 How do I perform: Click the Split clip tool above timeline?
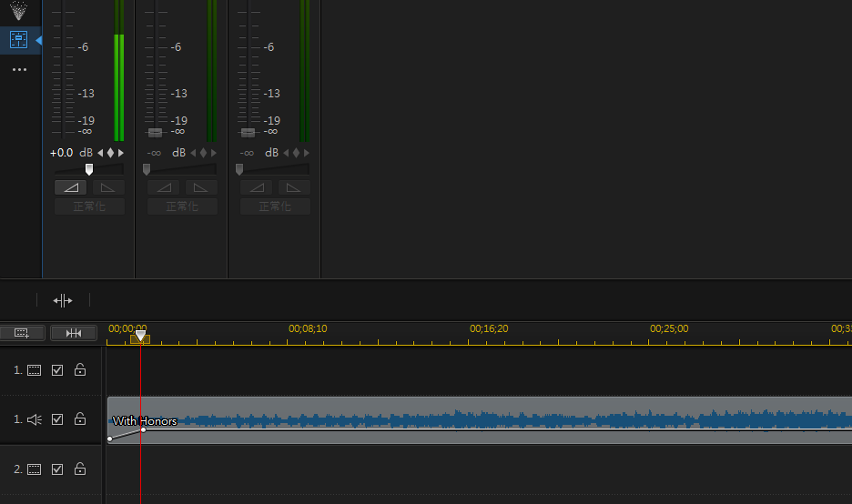[63, 300]
